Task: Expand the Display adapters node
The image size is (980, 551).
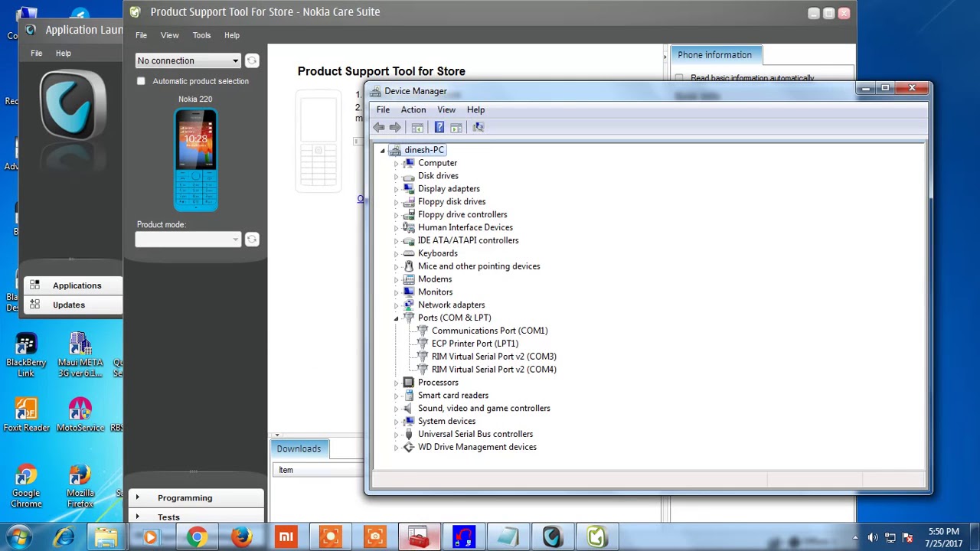Action: [397, 189]
